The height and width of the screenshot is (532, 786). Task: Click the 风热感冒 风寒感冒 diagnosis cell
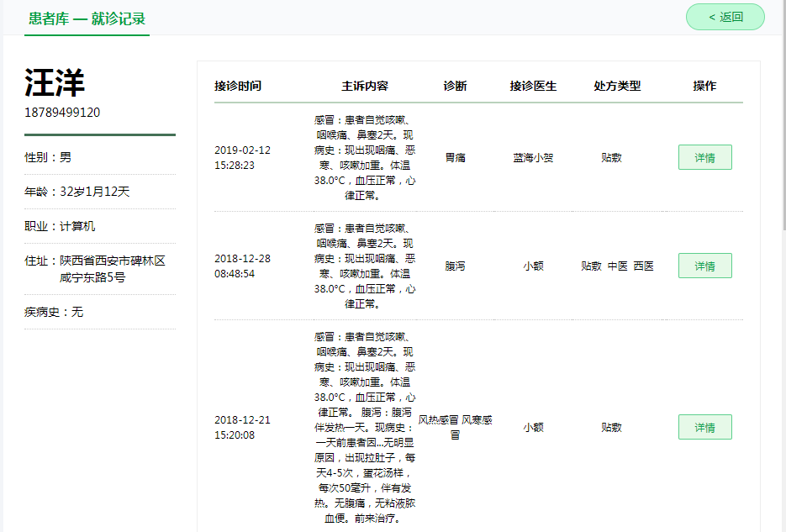(x=455, y=427)
